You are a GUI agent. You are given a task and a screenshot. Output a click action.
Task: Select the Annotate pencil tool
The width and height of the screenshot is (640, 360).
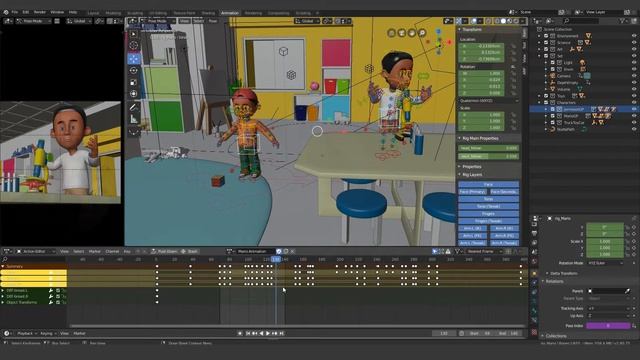click(x=133, y=107)
